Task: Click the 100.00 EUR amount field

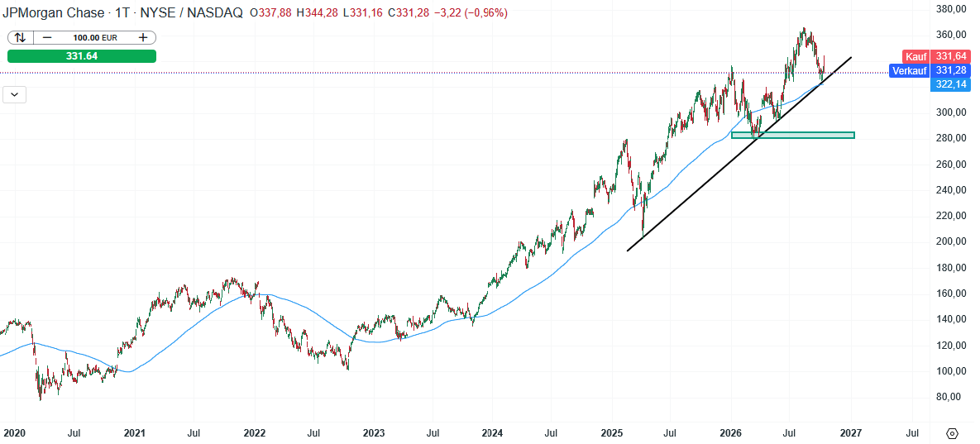Action: (x=97, y=37)
